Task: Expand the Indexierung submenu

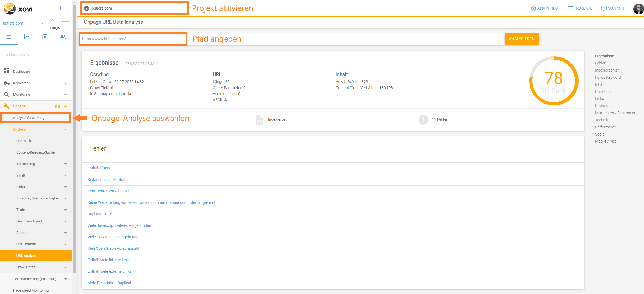Action: (x=65, y=164)
